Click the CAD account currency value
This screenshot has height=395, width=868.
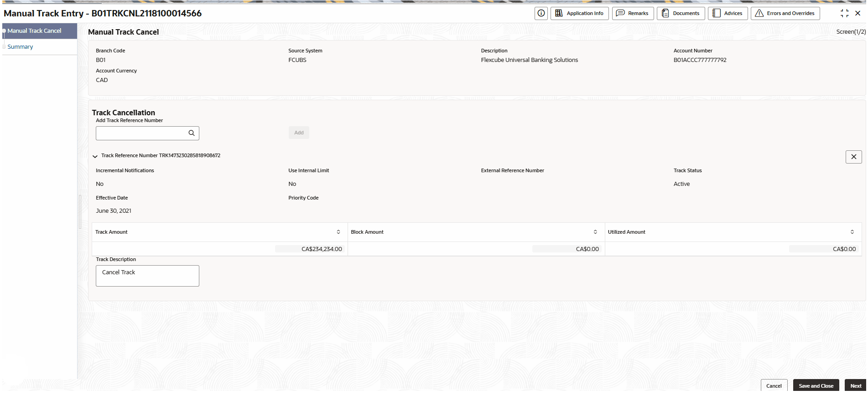102,80
